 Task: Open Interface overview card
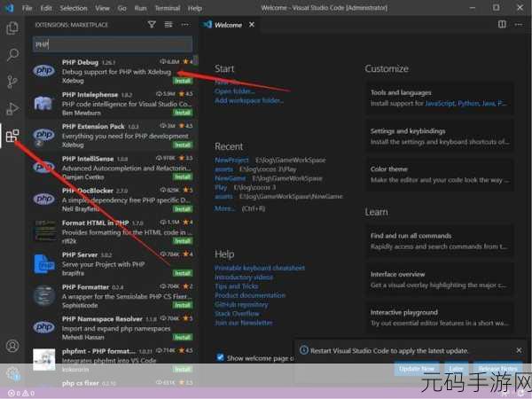[440, 279]
